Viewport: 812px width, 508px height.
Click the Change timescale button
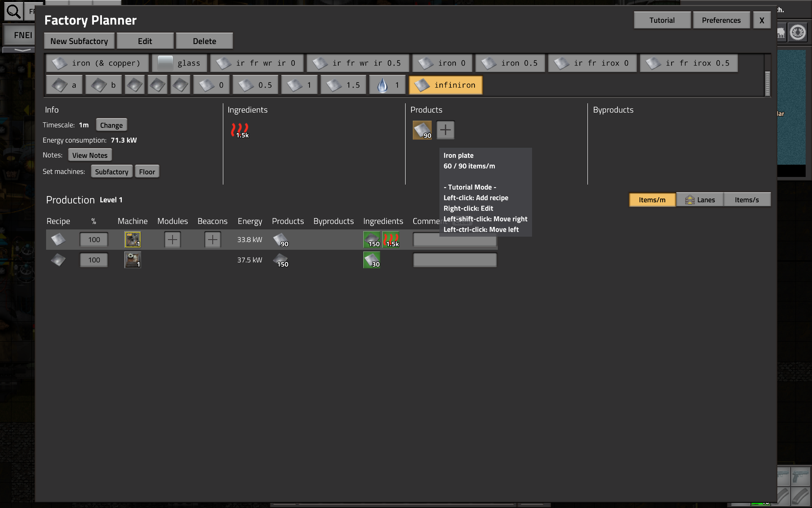pos(111,125)
